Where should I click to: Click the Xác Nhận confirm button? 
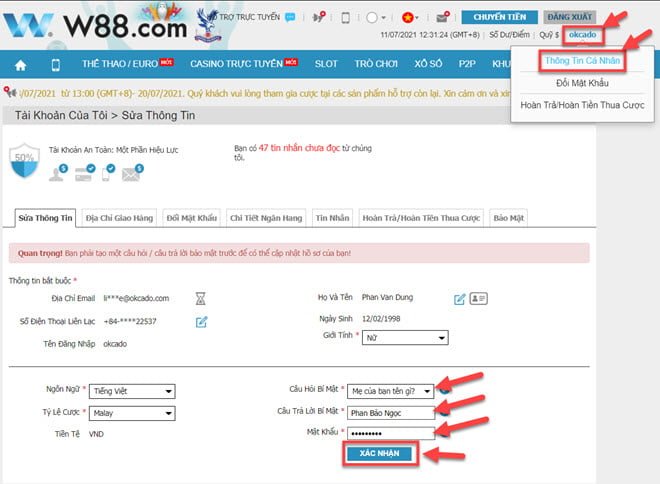(x=379, y=453)
